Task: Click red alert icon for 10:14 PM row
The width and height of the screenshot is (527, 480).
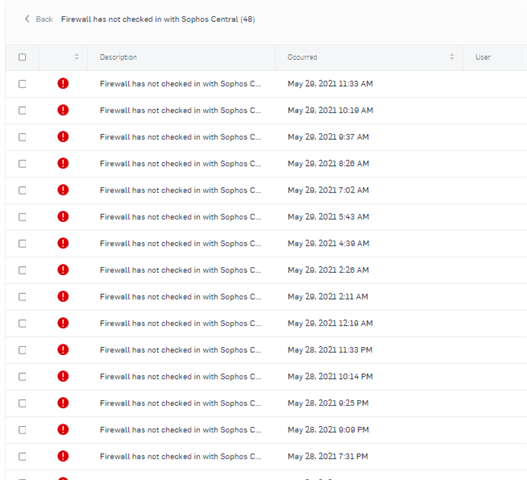Action: (63, 376)
